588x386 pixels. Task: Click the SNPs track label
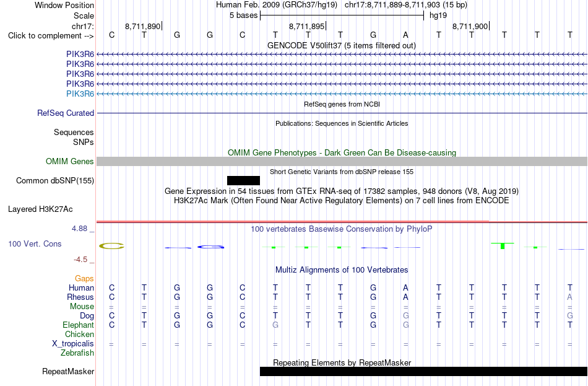pos(84,143)
